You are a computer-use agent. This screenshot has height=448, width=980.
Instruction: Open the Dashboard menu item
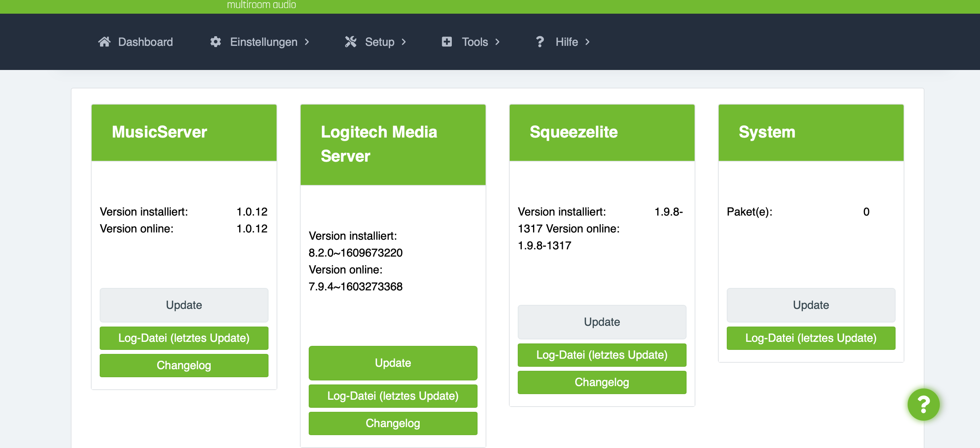146,42
